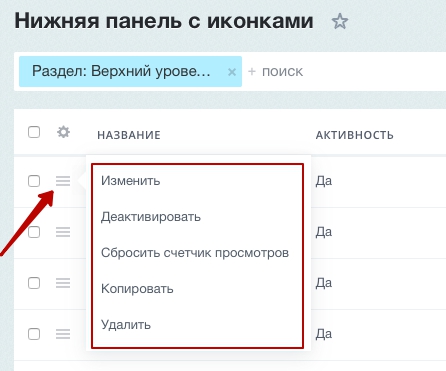
Task: Open hamburger row menu beside Копировать
Action: 63,283
